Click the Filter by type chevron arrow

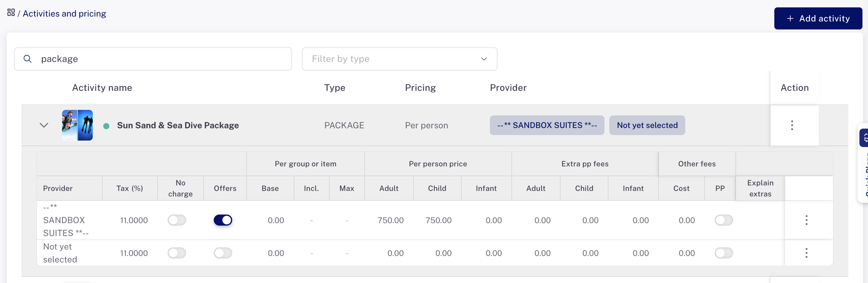pos(484,59)
